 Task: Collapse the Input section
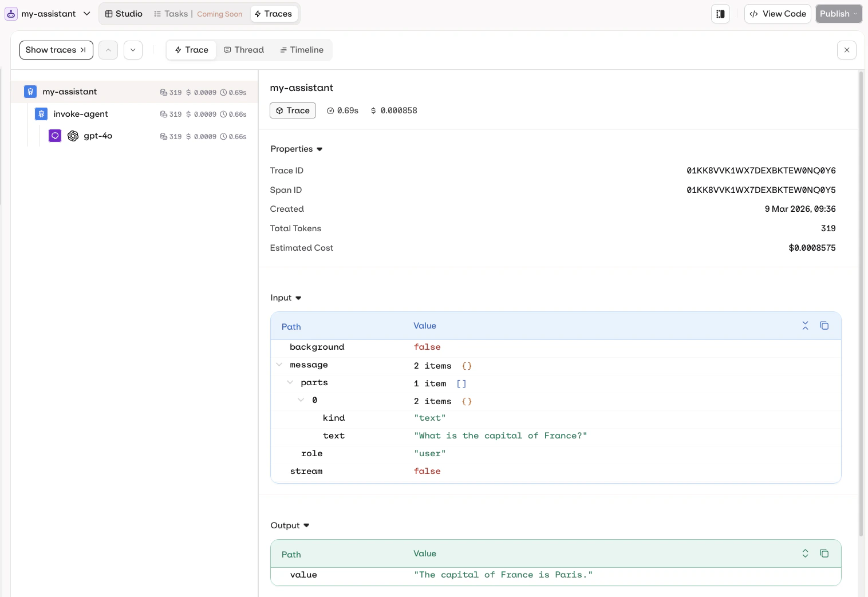point(286,298)
